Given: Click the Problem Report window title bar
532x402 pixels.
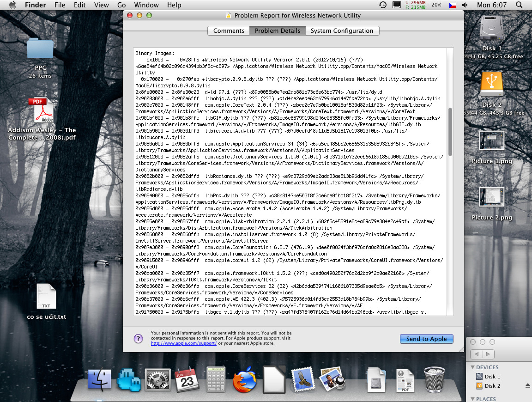Looking at the screenshot, I should coord(294,15).
